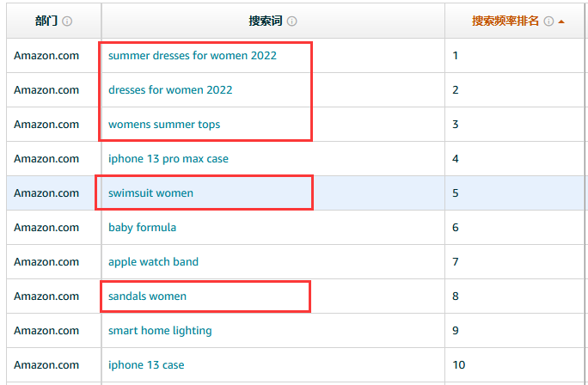Select rank cell showing 7
Screen dimensions: 588x385
click(x=514, y=262)
